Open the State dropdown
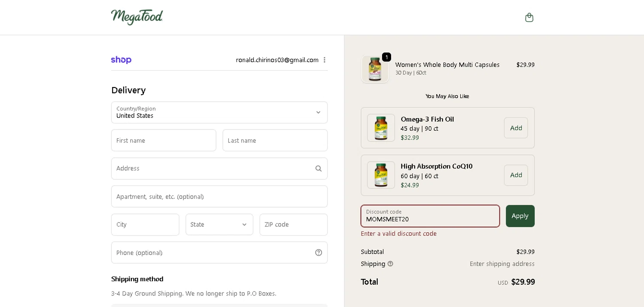Image resolution: width=644 pixels, height=307 pixels. (219, 225)
